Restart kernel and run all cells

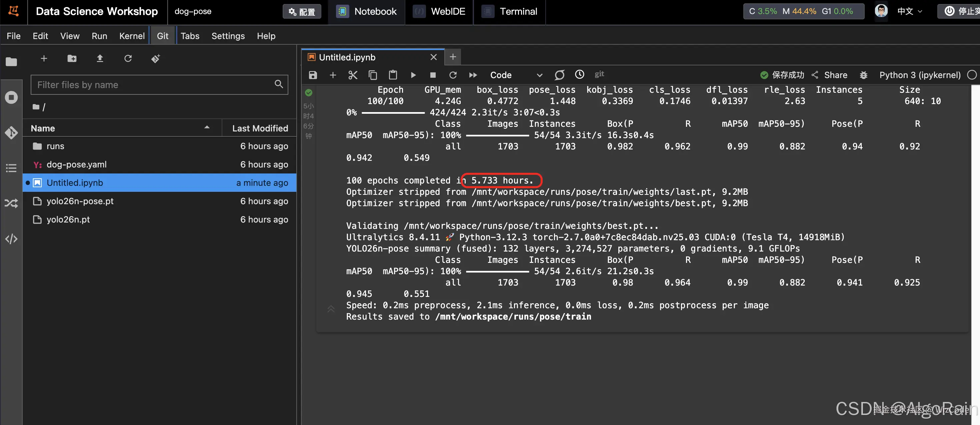tap(473, 75)
